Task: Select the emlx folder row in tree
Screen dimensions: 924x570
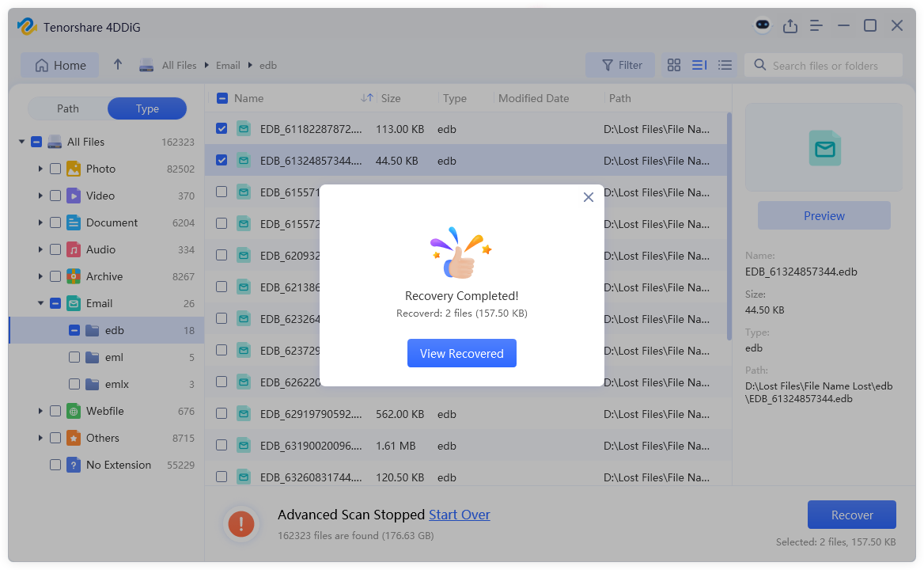Action: pos(108,384)
